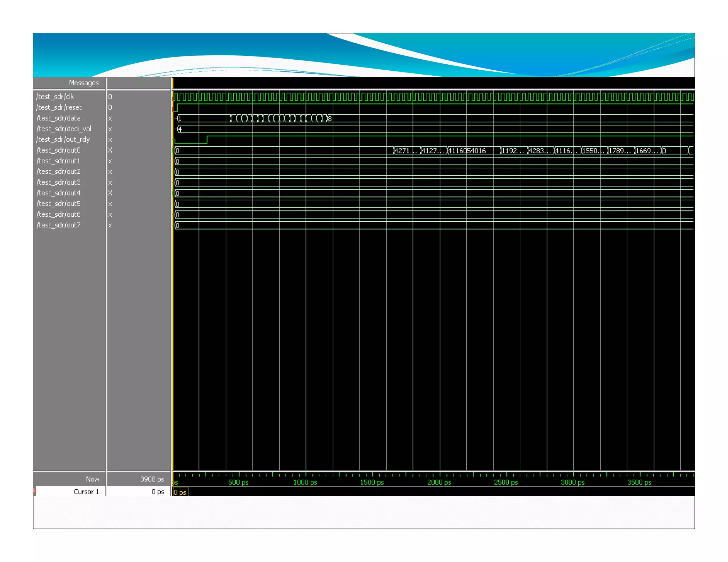The image size is (728, 562).
Task: Select the /test_sdr/data signal row
Action: coord(59,118)
